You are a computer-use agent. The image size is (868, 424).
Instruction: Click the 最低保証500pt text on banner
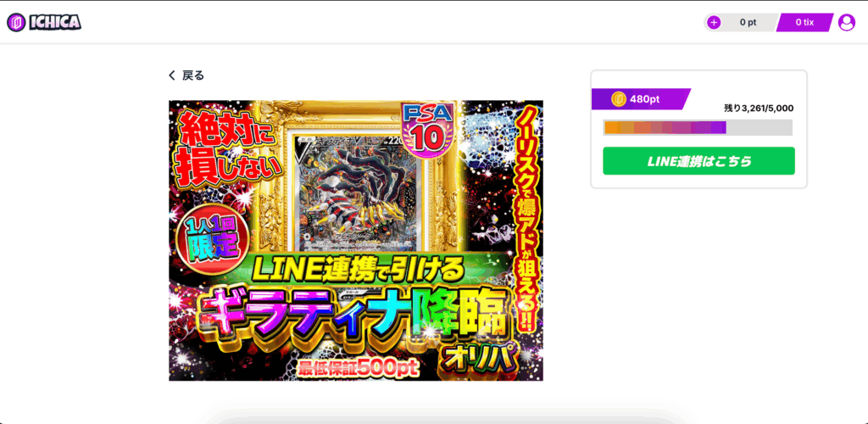click(x=359, y=368)
